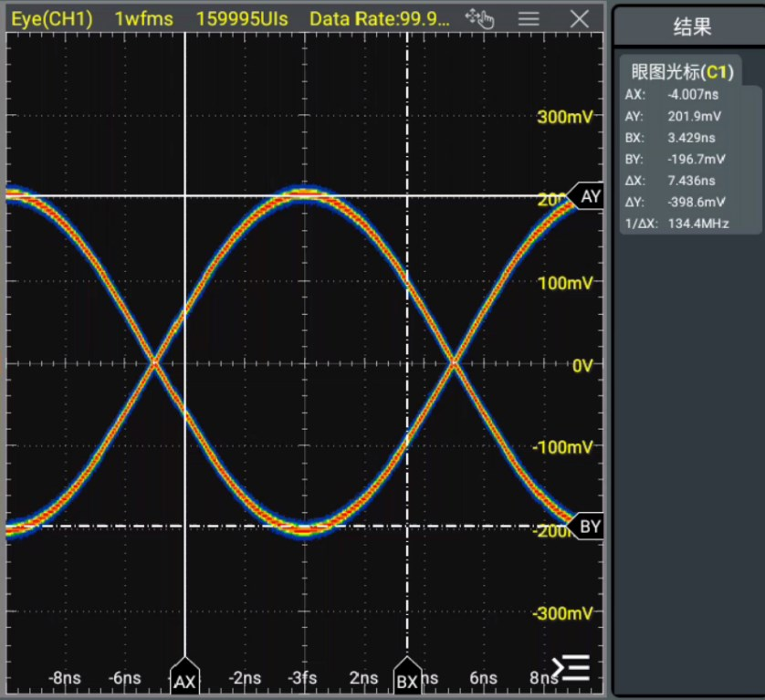Image resolution: width=765 pixels, height=700 pixels.
Task: Click the -6ns time axis label
Action: click(x=124, y=678)
